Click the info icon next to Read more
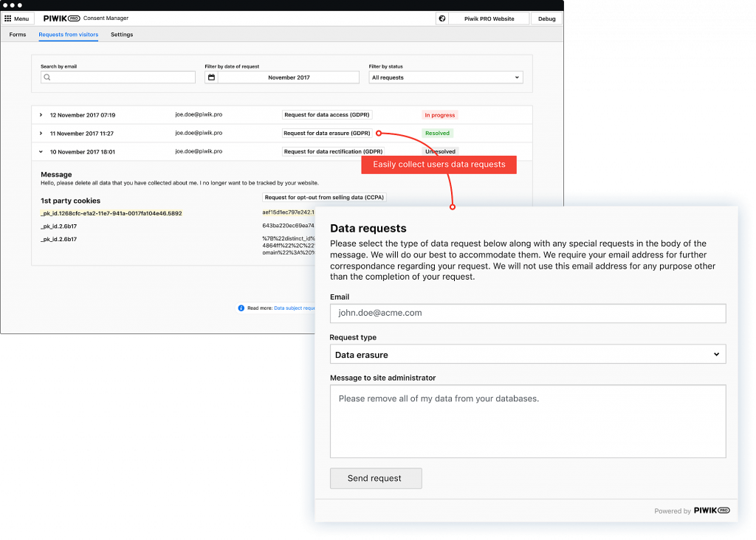The height and width of the screenshot is (540, 756). (x=241, y=308)
